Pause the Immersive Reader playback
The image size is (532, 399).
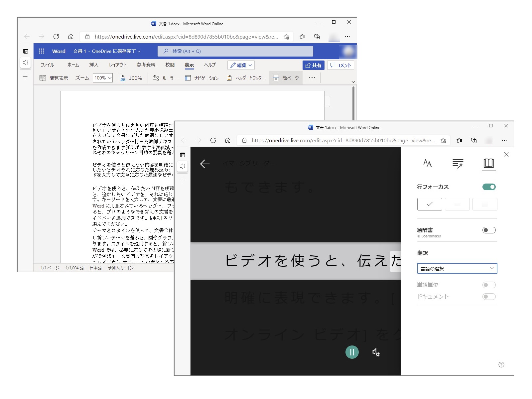click(352, 352)
